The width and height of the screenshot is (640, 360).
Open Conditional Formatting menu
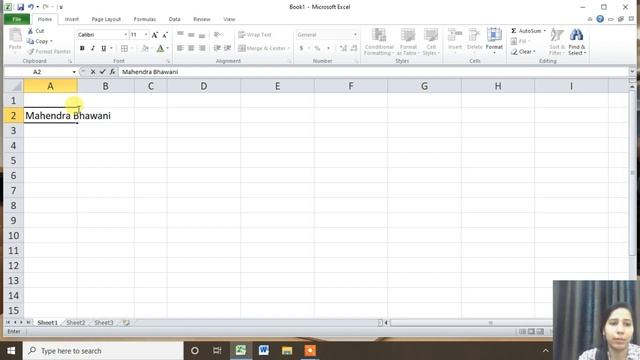[379, 42]
